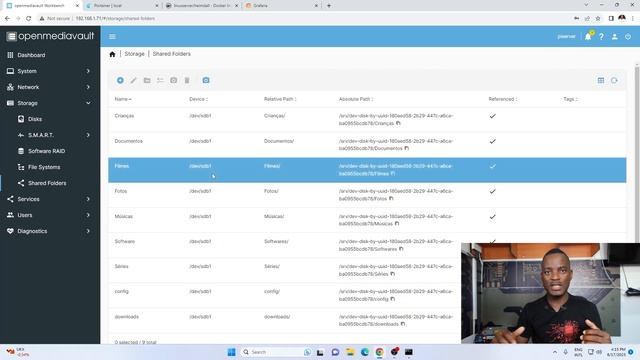
Task: Expand the Users menu chevron
Action: (88, 215)
